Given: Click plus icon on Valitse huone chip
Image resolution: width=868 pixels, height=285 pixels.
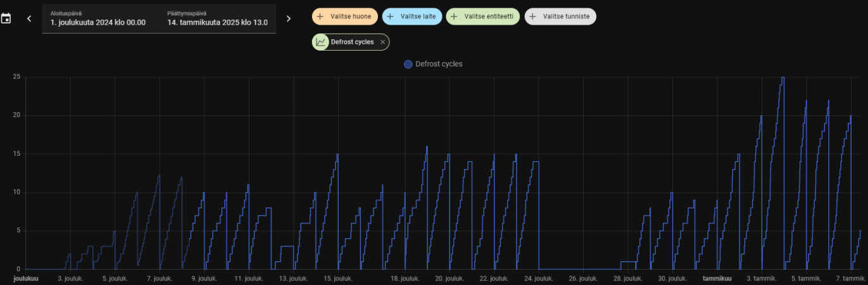Looking at the screenshot, I should [320, 16].
